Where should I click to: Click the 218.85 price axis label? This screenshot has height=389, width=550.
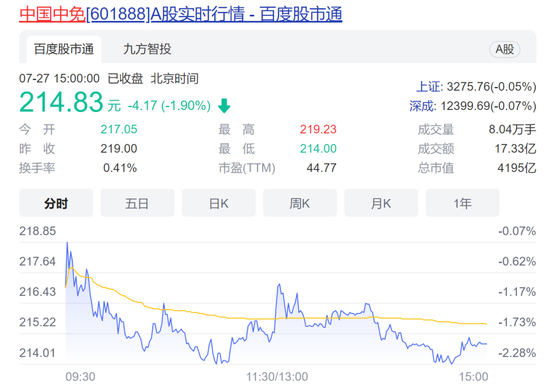coord(38,231)
